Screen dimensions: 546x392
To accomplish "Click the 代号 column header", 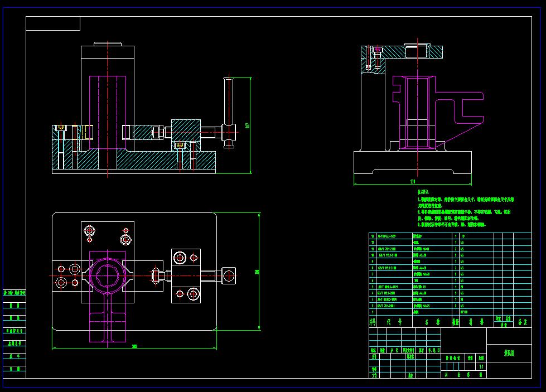I will 394,322.
